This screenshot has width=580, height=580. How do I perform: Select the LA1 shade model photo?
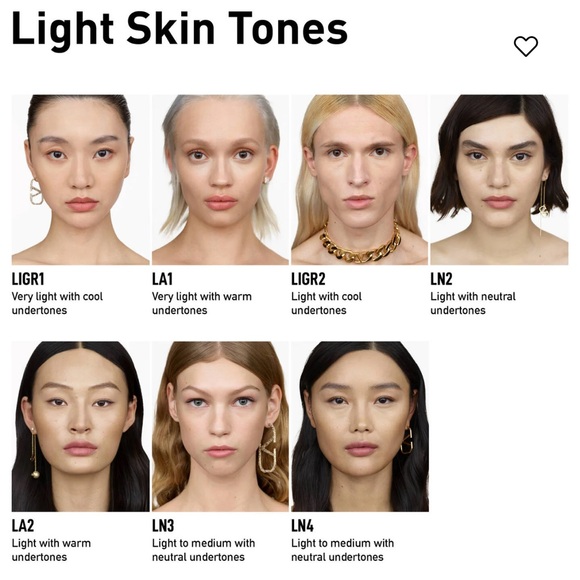[x=220, y=180]
